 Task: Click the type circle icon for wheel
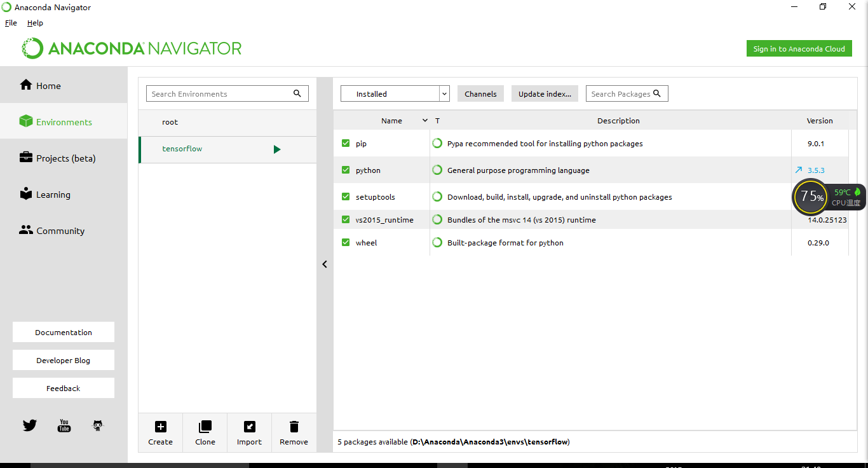point(437,242)
